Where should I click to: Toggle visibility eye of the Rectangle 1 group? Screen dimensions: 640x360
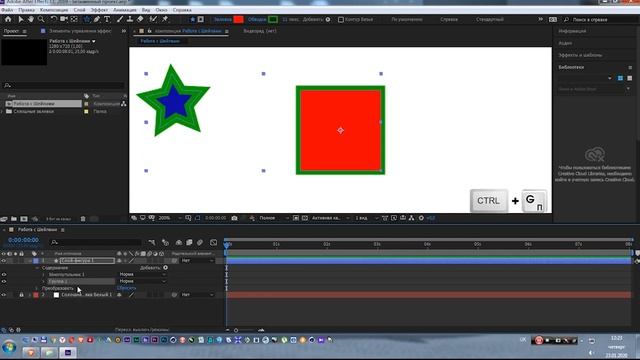[x=4, y=275]
